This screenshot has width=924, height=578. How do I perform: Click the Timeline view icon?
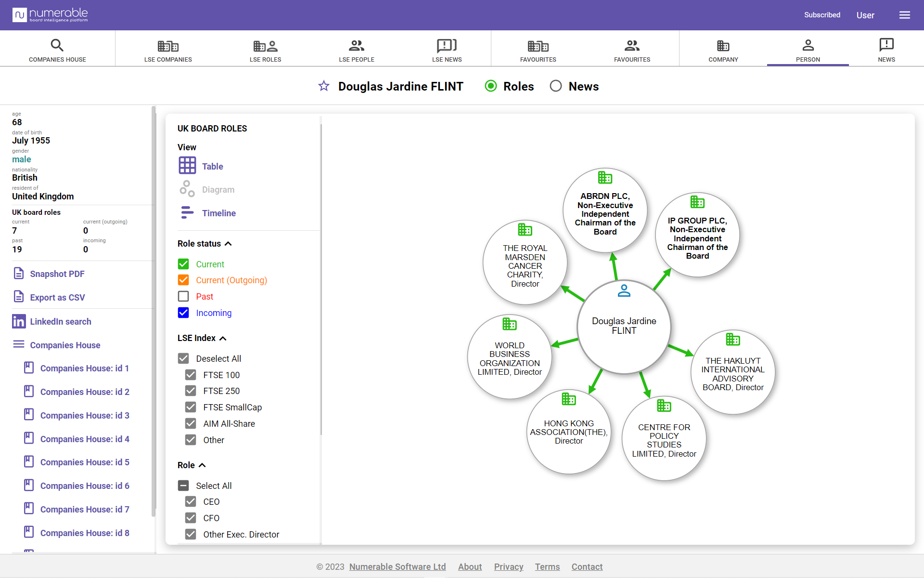(x=187, y=212)
